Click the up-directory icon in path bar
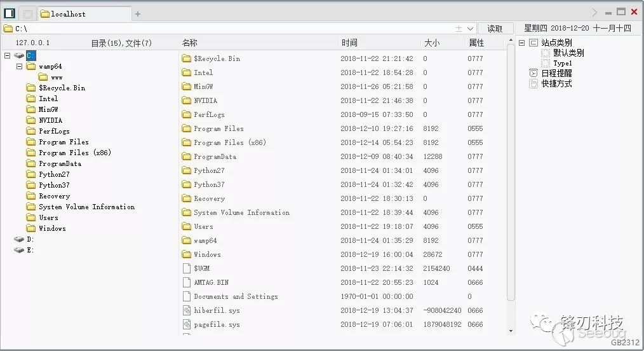Screen dimensions: 644x351 459,29
